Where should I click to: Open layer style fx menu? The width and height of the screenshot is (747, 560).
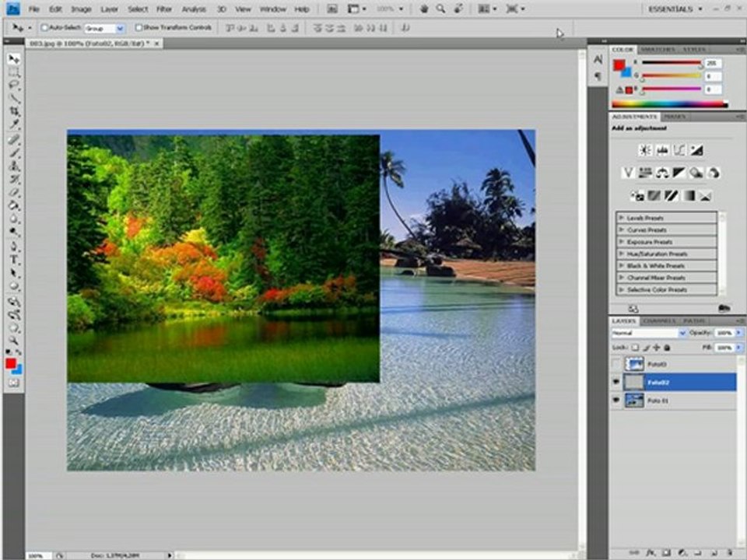[x=651, y=553]
